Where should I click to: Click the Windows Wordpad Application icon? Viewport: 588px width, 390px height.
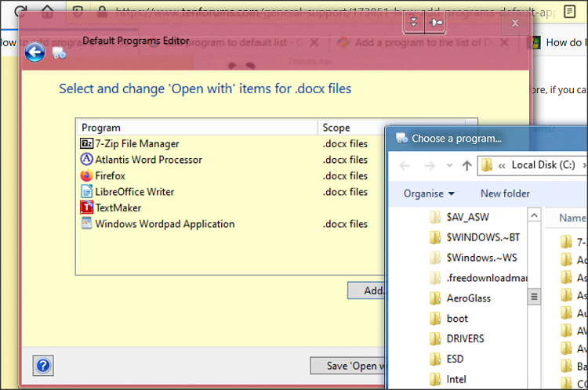[86, 223]
